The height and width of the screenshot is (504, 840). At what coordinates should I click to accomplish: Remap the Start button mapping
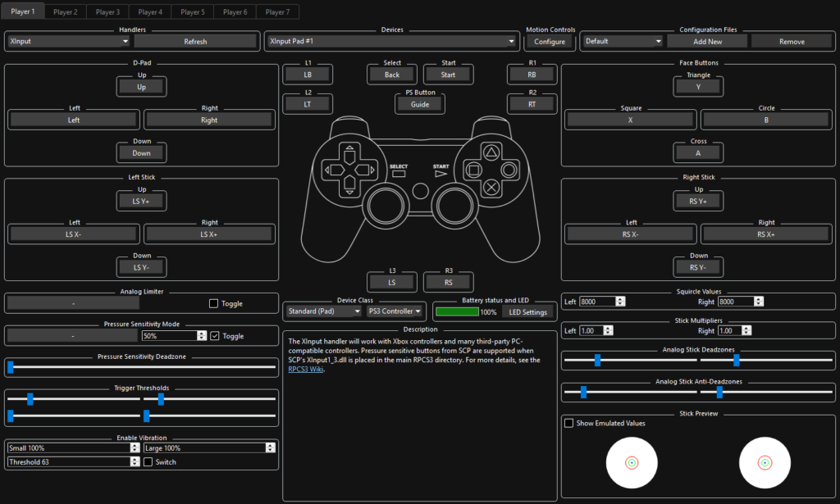448,75
